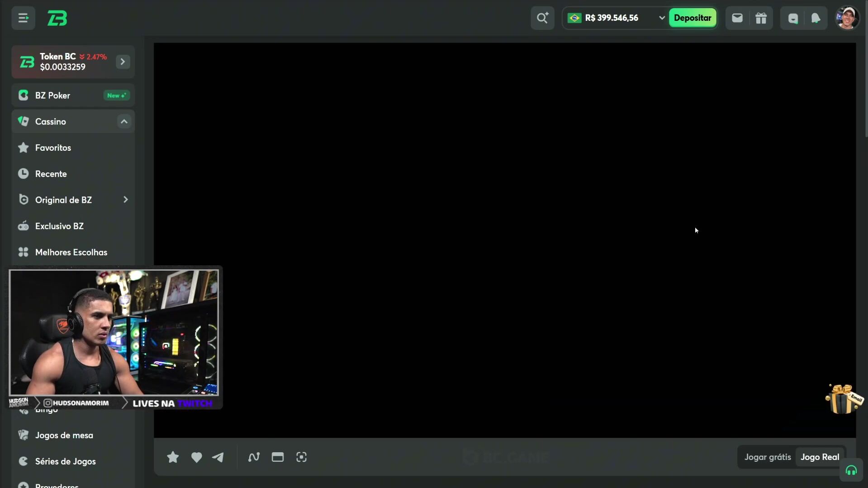Select Cassino in sidebar
This screenshot has width=868, height=488.
[x=73, y=122]
